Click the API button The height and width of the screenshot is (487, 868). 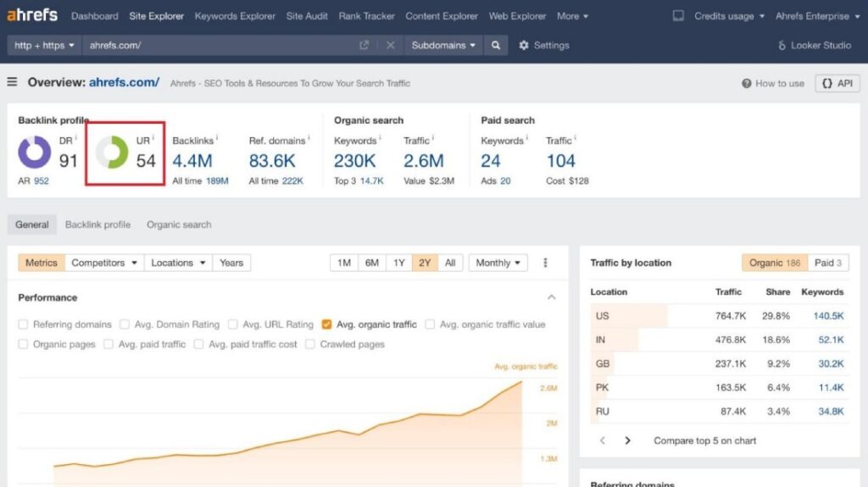(x=837, y=83)
